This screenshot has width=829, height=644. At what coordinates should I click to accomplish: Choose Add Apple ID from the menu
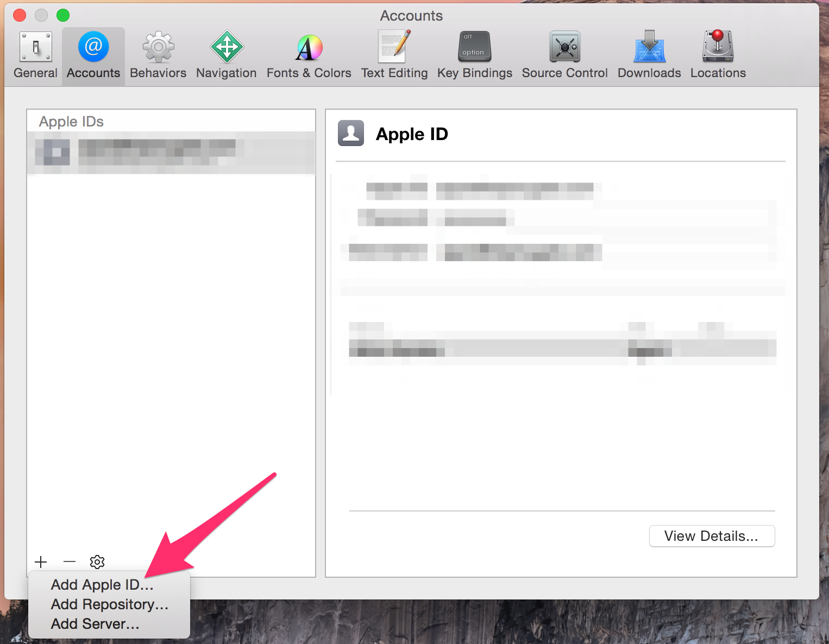[x=102, y=585]
